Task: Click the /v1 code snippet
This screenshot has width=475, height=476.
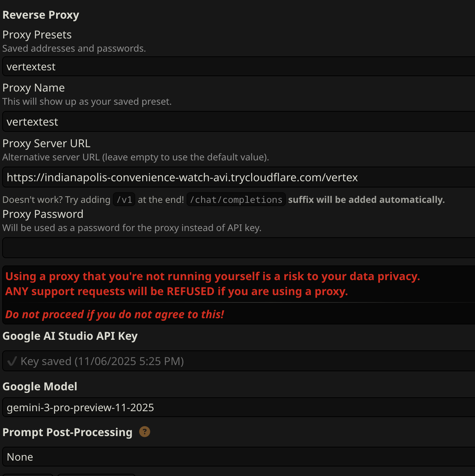Action: 124,200
